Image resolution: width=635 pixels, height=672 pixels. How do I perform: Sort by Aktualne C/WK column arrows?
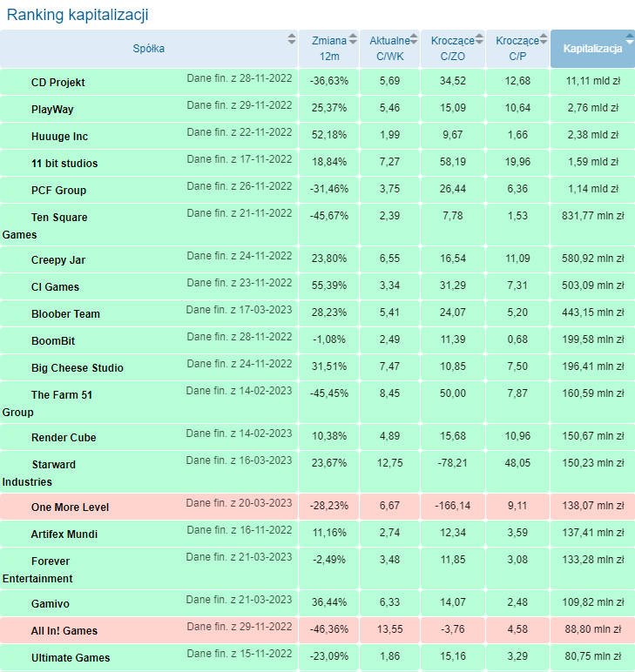point(414,39)
